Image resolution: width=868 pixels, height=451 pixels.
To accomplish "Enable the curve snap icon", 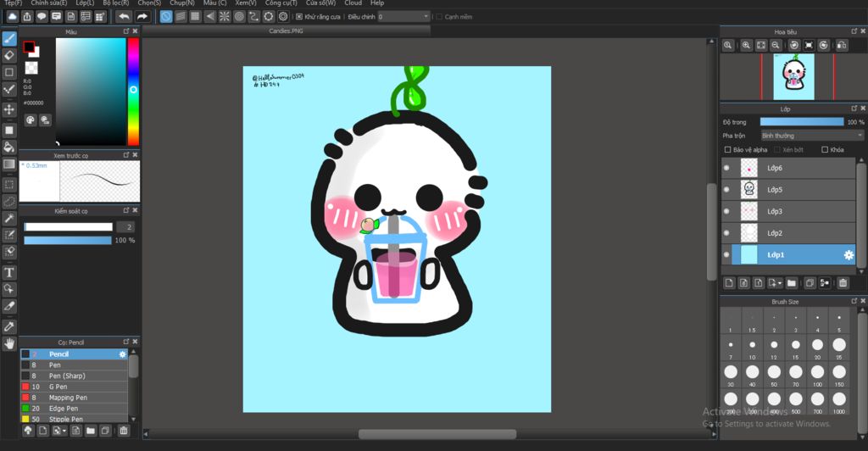I will coord(253,17).
